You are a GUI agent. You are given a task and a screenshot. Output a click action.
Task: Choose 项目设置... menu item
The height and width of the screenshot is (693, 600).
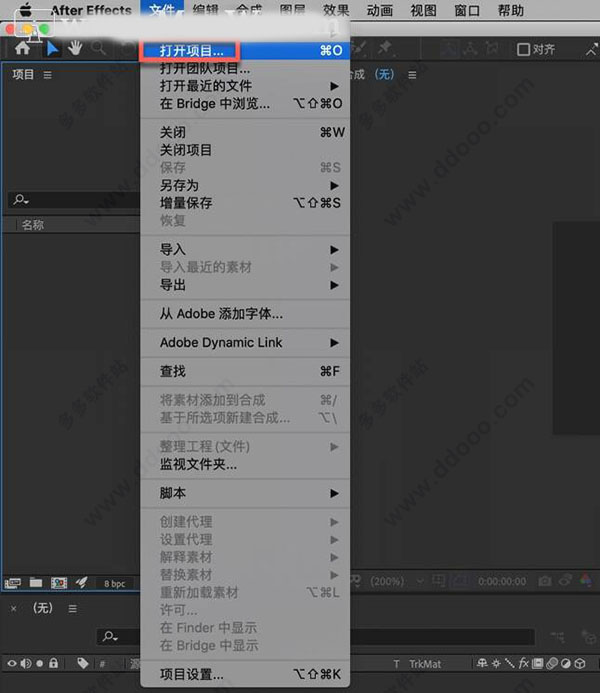point(245,674)
